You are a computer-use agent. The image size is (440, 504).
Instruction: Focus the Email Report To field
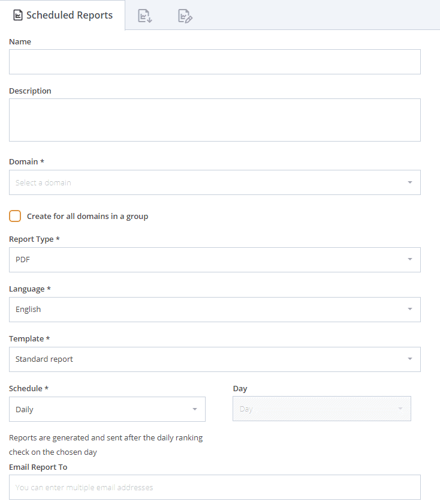click(215, 487)
